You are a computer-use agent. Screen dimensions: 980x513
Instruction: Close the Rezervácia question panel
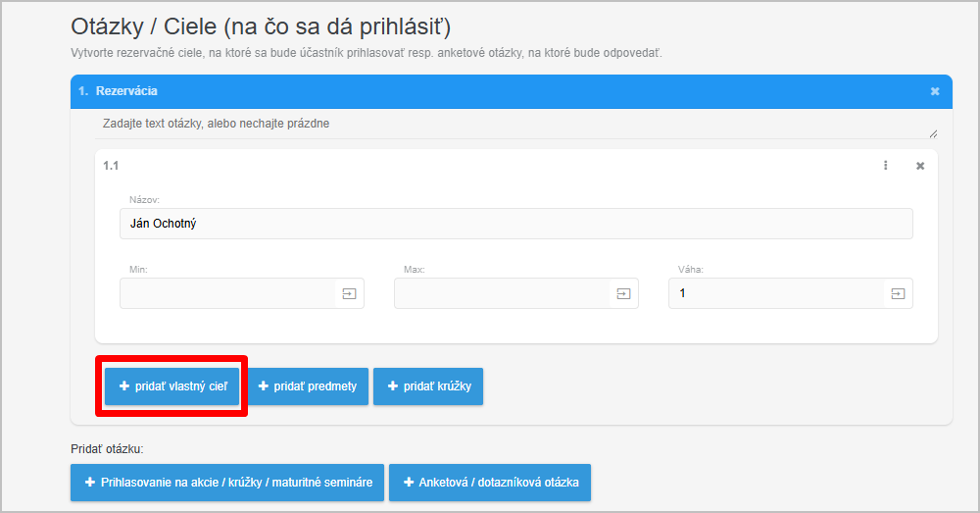[x=934, y=91]
